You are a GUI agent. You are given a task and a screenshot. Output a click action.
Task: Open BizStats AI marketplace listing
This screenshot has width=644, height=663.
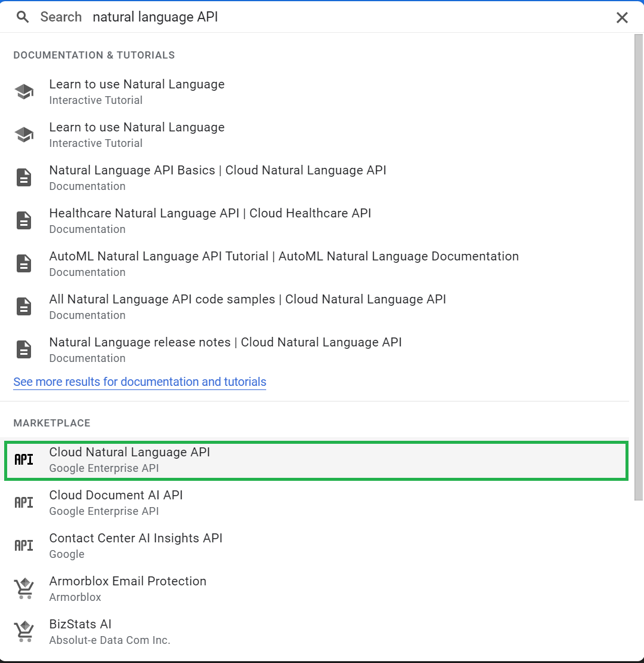click(x=315, y=632)
